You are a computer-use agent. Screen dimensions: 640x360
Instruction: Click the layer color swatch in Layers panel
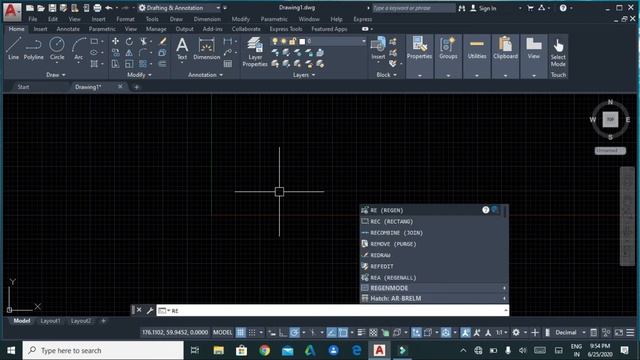point(302,41)
